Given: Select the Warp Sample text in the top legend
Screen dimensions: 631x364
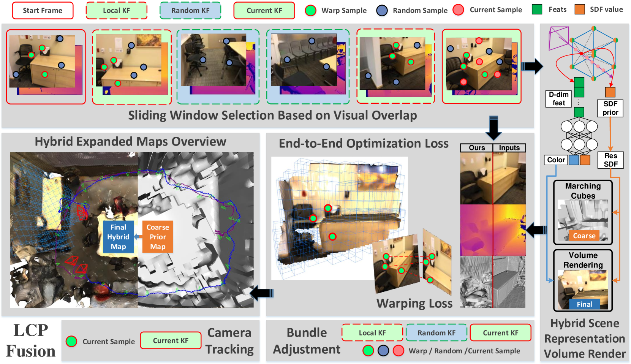Looking at the screenshot, I should click(x=344, y=11).
